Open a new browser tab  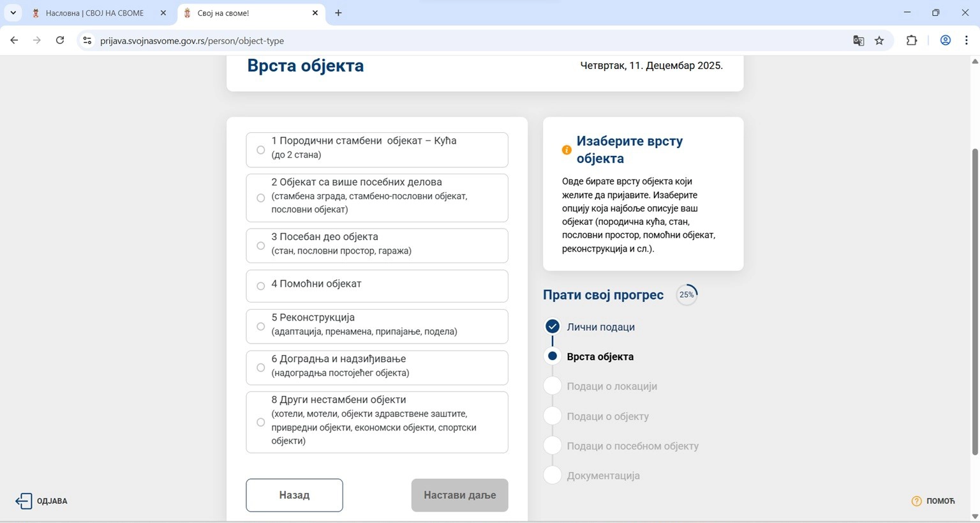[x=338, y=13]
